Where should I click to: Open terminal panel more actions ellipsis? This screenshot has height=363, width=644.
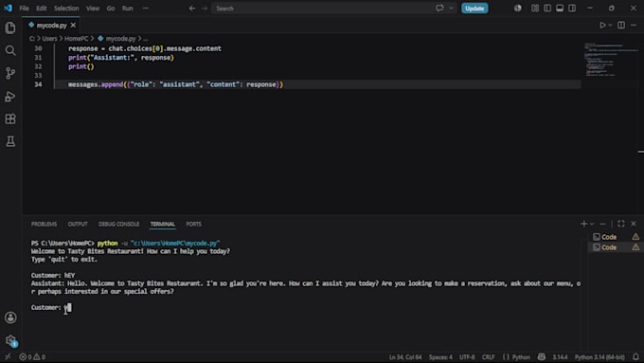(602, 224)
